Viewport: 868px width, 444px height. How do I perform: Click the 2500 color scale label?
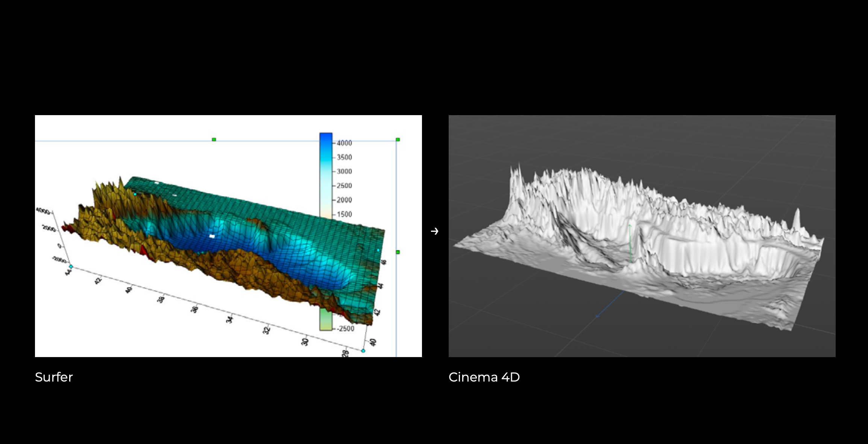344,186
